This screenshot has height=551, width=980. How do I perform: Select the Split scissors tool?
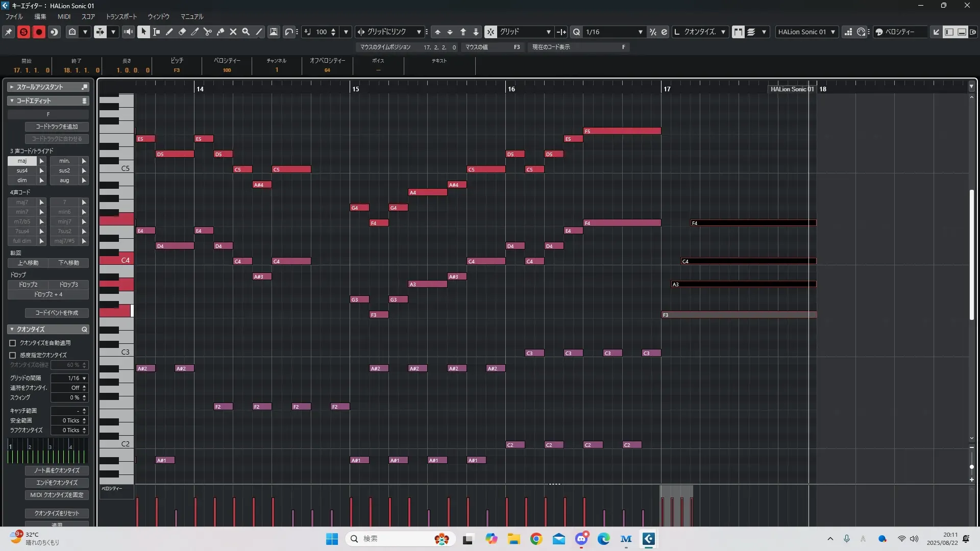click(208, 32)
